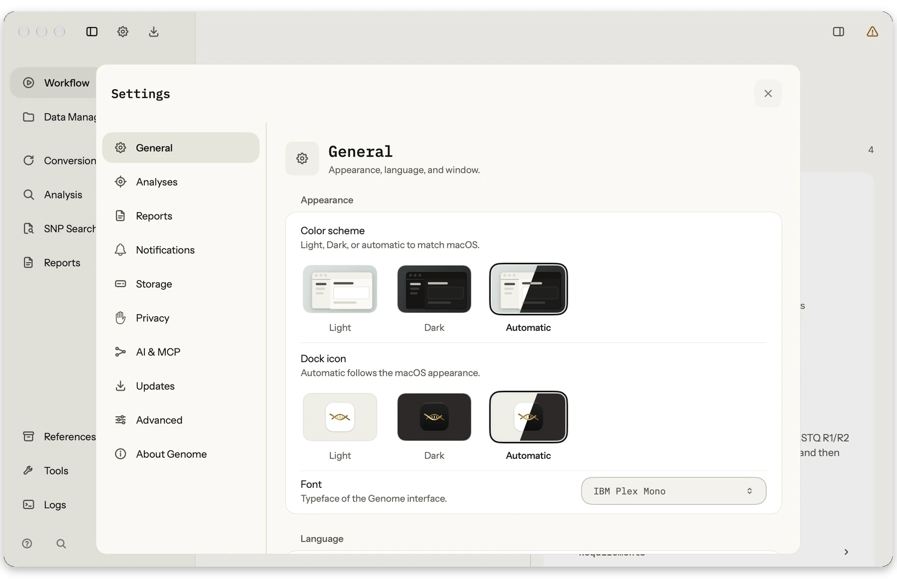897x588 pixels.
Task: Switch to Advanced settings section
Action: pos(180,420)
